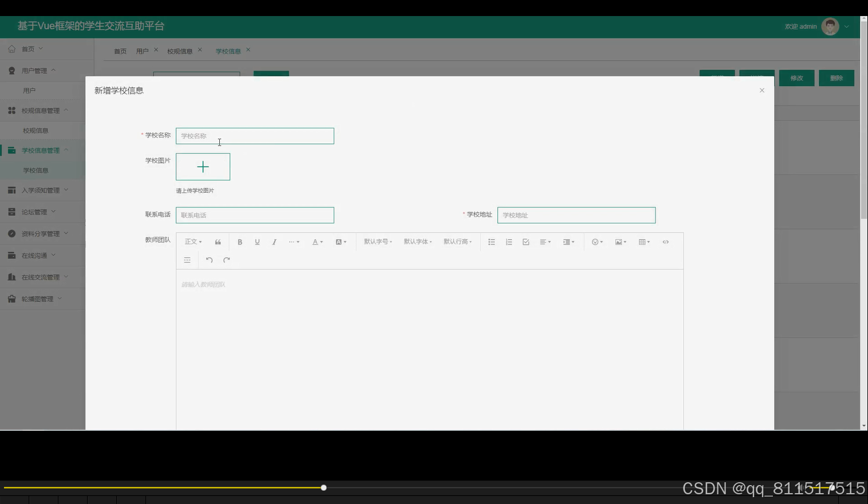Open the 默认行高 line height dropdown
Screen dimensions: 868x504
[x=457, y=242]
